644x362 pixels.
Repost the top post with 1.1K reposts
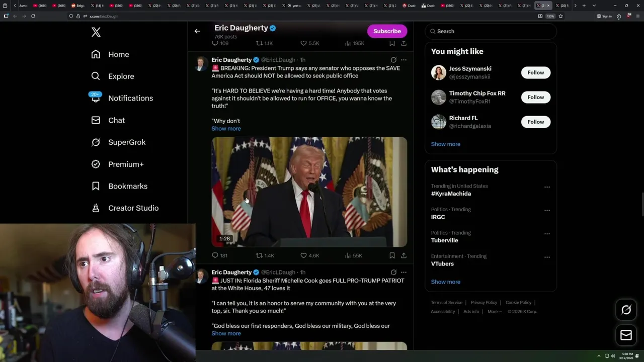pos(264,43)
